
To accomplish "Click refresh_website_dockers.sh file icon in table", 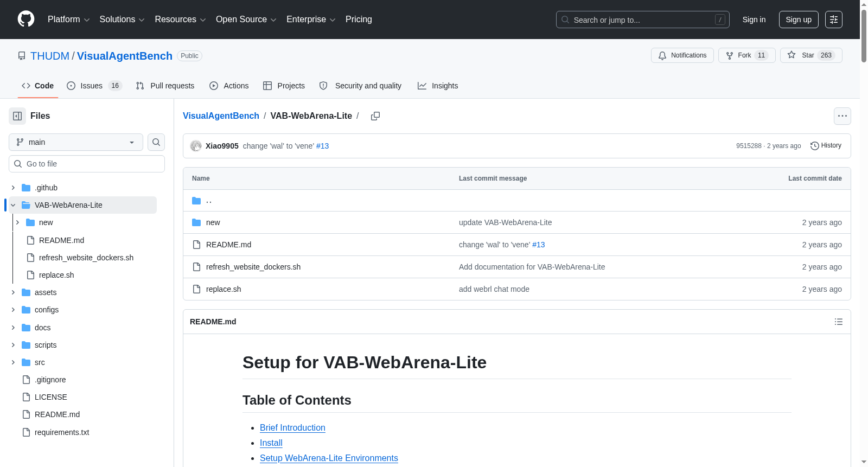I will [x=196, y=267].
